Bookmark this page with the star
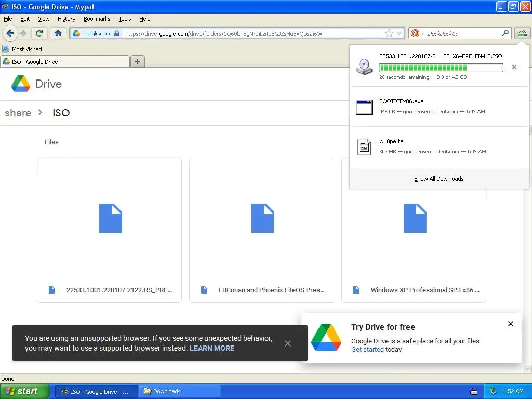Image resolution: width=532 pixels, height=399 pixels. pos(389,33)
